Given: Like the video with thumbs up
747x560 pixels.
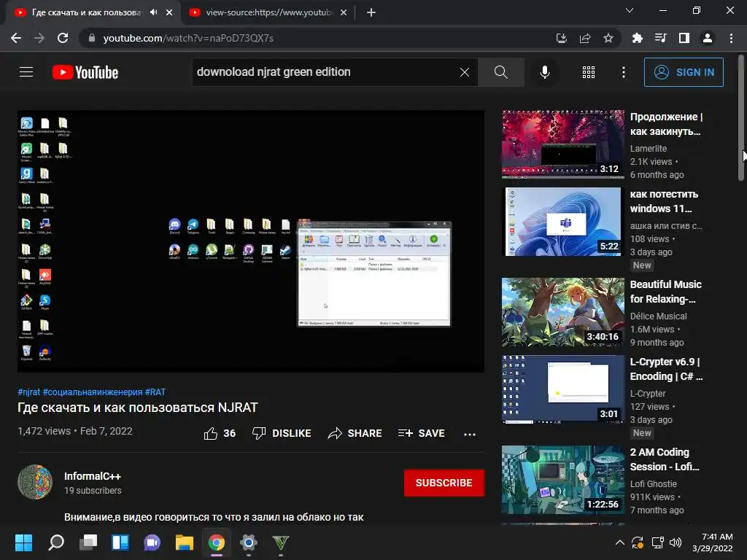Looking at the screenshot, I should tap(220, 433).
